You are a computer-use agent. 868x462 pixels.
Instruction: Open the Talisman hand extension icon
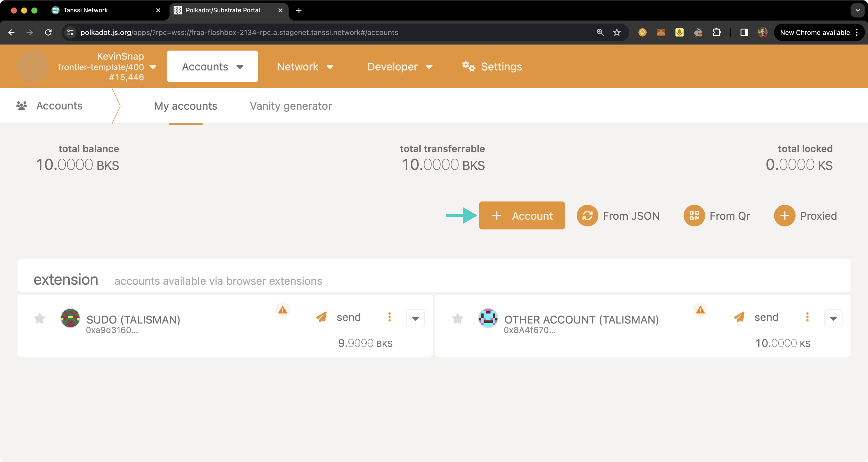tap(679, 32)
